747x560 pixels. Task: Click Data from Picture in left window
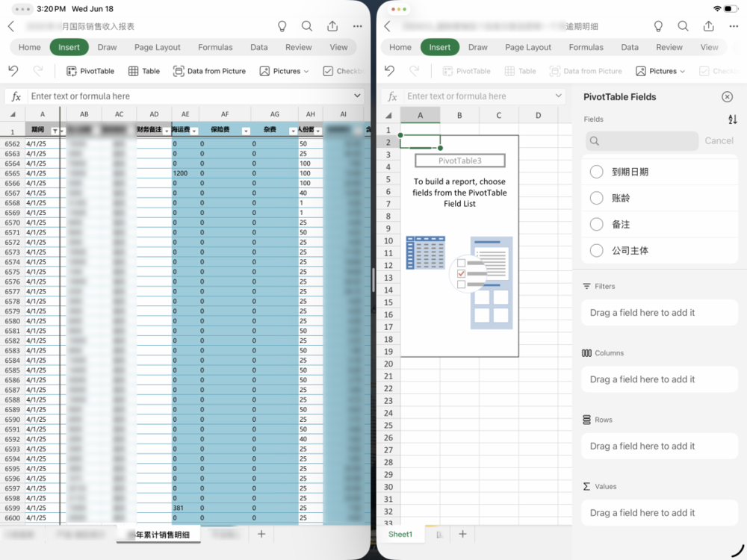coord(209,71)
